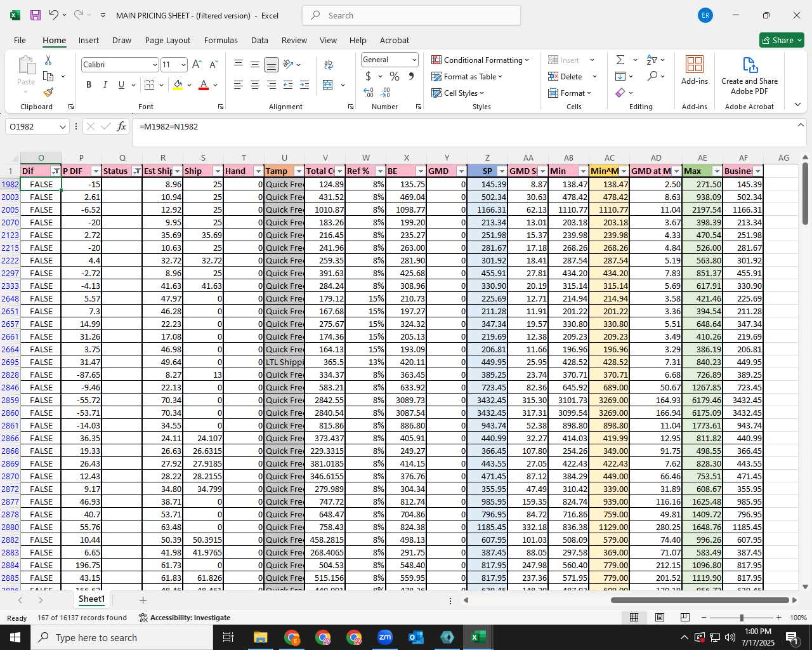The width and height of the screenshot is (812, 650).
Task: Open the SP column filter dropdown
Action: pos(502,171)
